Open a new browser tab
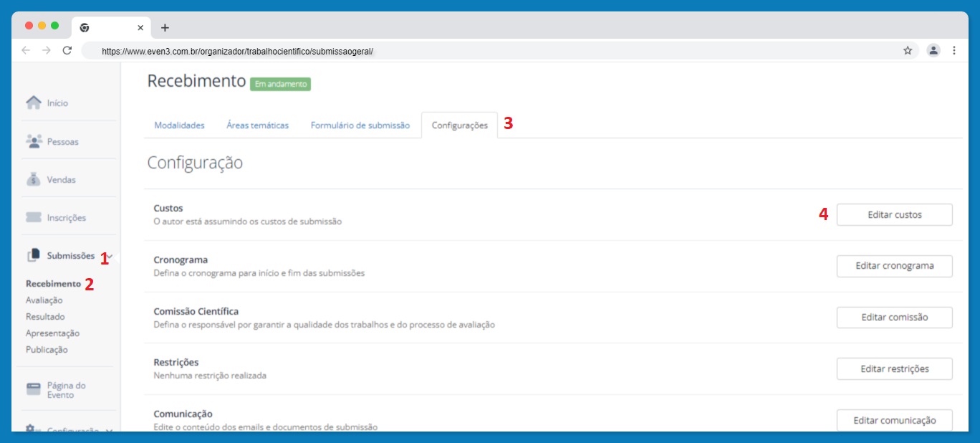Image resolution: width=980 pixels, height=443 pixels. [165, 28]
